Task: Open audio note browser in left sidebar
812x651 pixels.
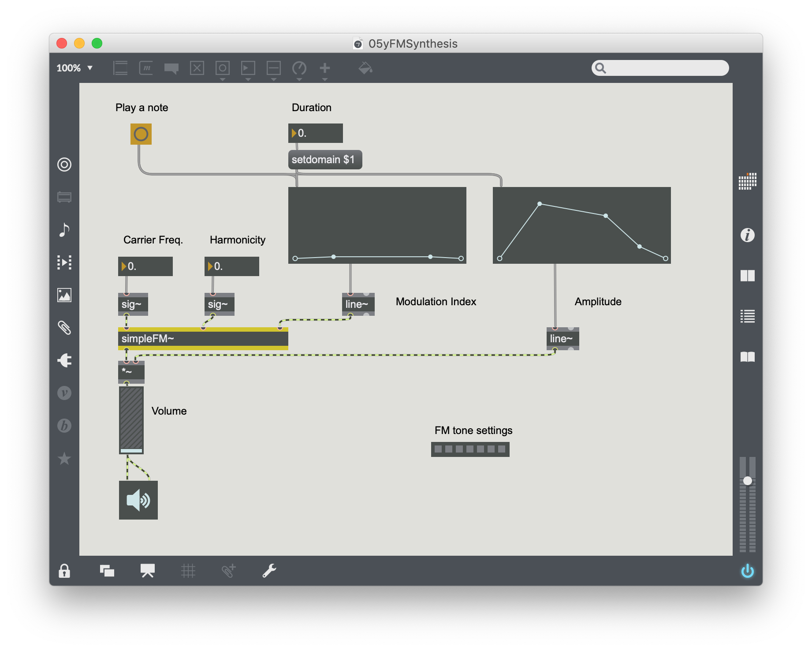Action: pos(64,230)
